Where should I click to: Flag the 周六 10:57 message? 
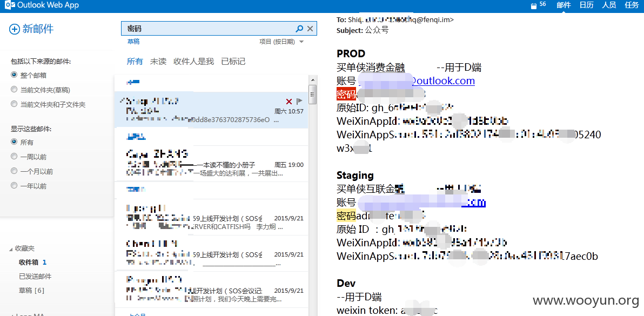(x=299, y=101)
